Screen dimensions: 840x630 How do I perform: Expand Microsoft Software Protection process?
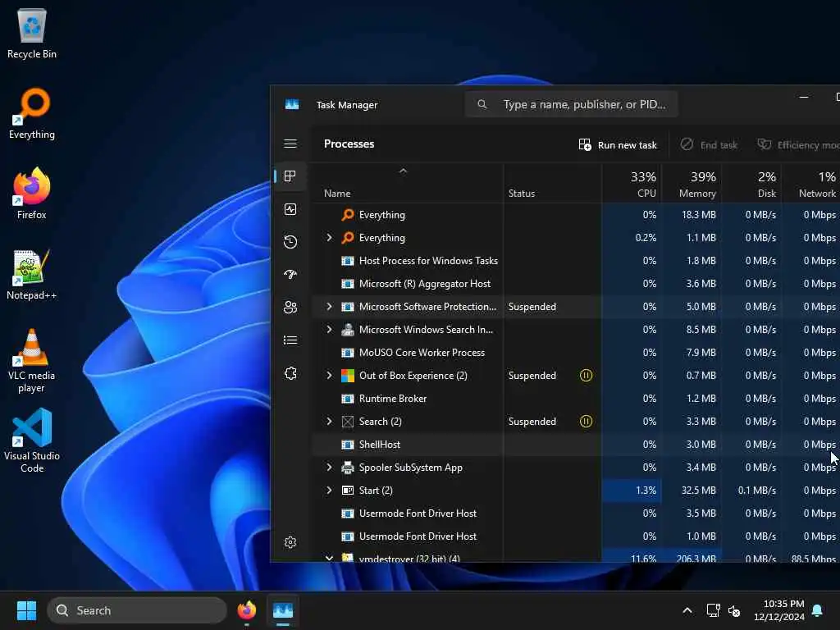coord(329,307)
